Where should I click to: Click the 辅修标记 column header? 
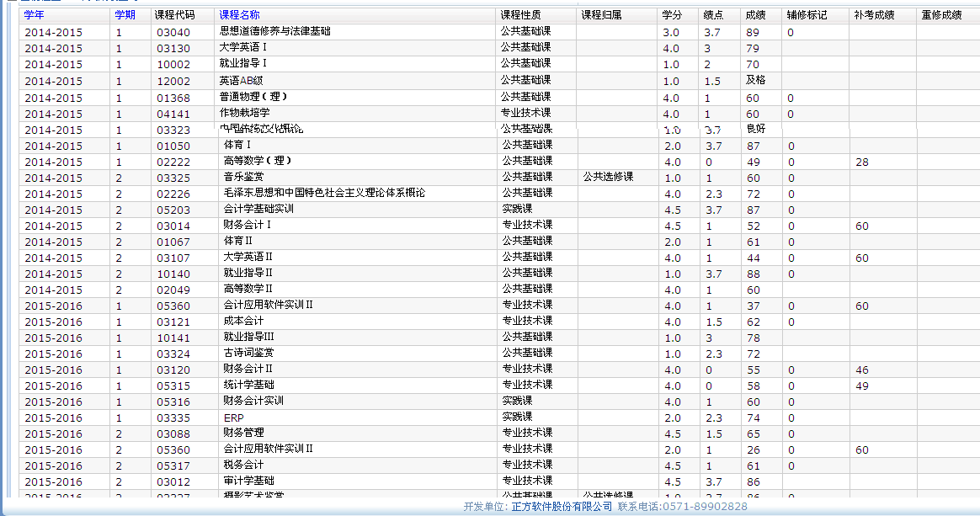[x=807, y=15]
